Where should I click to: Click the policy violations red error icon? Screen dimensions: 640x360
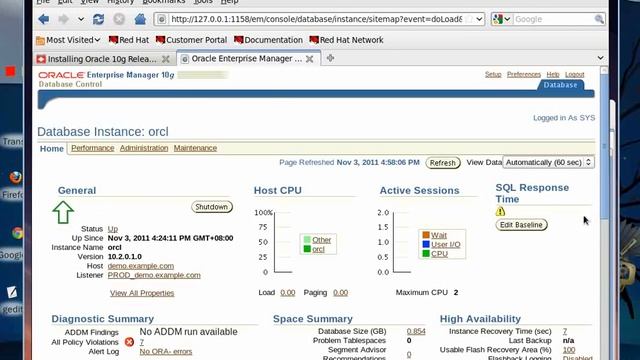[129, 342]
